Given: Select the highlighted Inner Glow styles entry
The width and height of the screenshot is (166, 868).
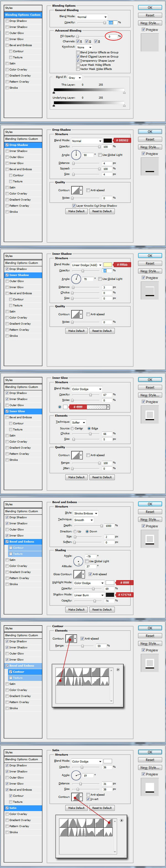Looking at the screenshot, I should [x=23, y=411].
